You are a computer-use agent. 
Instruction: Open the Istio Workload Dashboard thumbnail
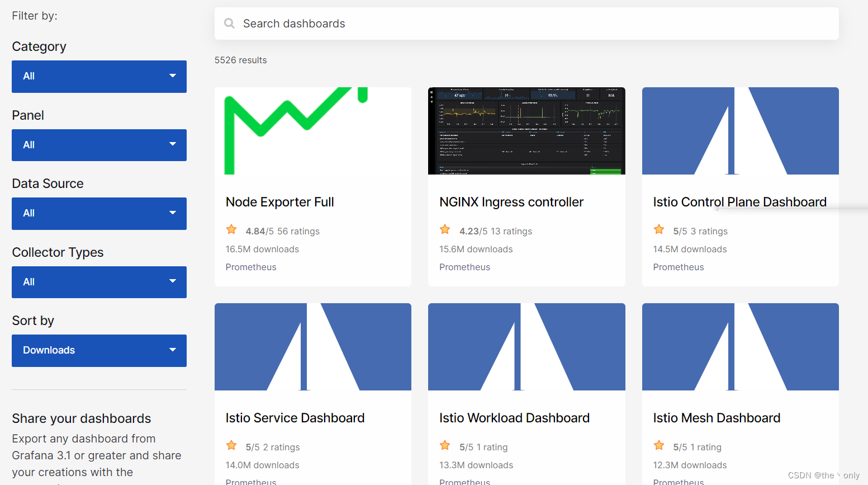point(527,347)
